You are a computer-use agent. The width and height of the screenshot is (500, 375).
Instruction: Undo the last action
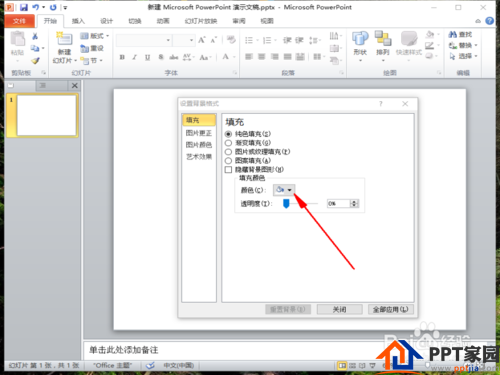tap(35, 7)
